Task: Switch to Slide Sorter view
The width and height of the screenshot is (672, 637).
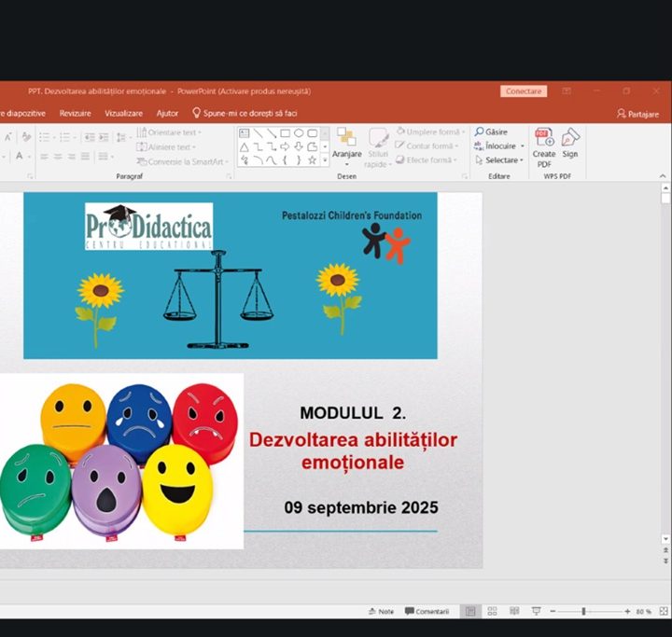Action: [491, 611]
